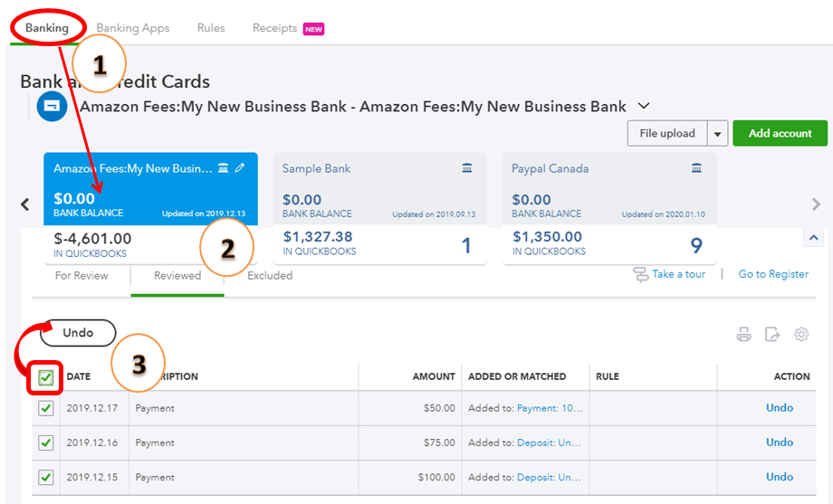
Task: Uncheck the 2019.12.17 payment row checkbox
Action: pos(46,408)
